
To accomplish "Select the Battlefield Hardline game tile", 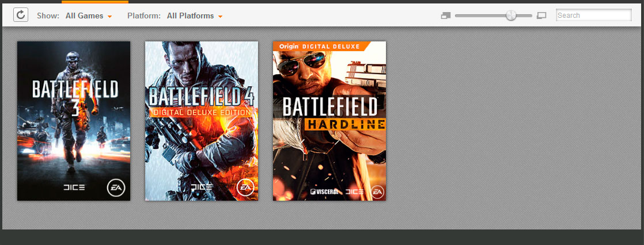I will [x=329, y=121].
